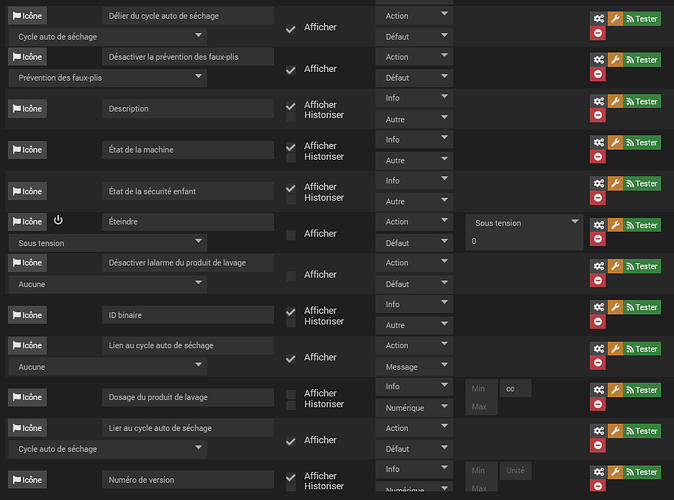Click the red minus icon for État de la sécurité enfant
Viewport: 674px width, 500px height.
[x=597, y=197]
